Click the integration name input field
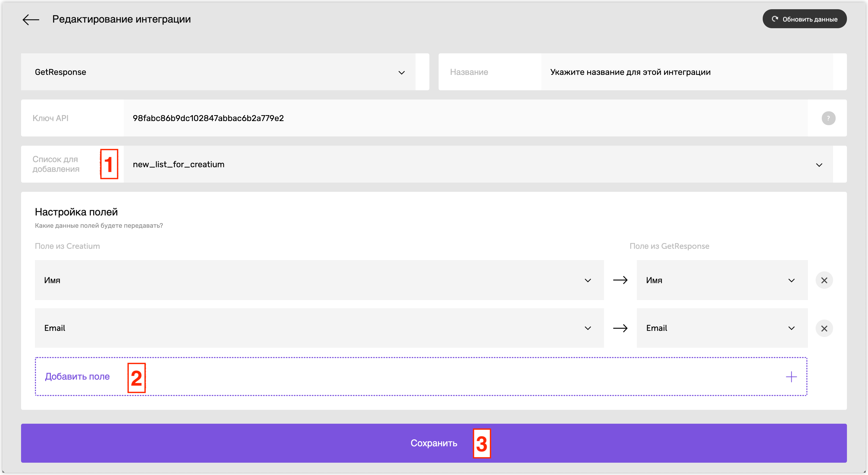Screen dimensions: 868x475 pyautogui.click(x=687, y=72)
